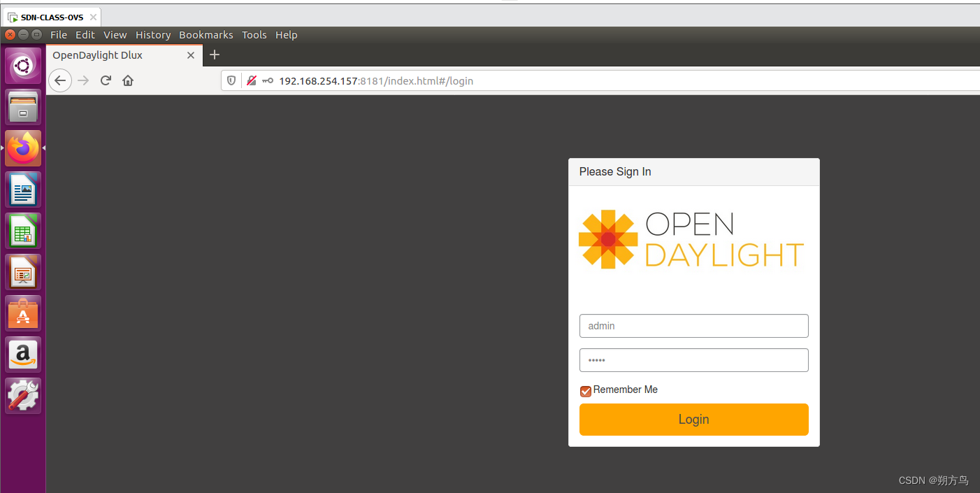980x493 pixels.
Task: Open the Edit menu
Action: (x=85, y=35)
